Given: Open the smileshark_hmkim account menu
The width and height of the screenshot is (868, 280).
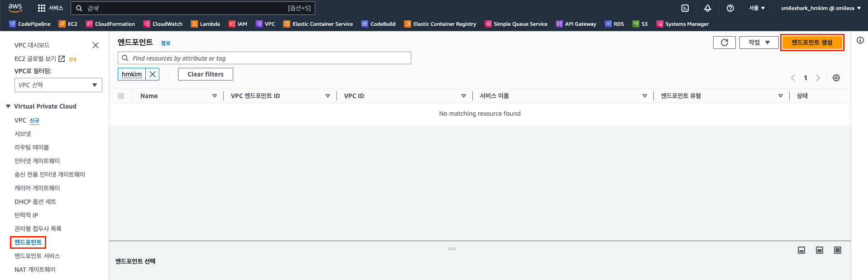Looking at the screenshot, I should 821,8.
